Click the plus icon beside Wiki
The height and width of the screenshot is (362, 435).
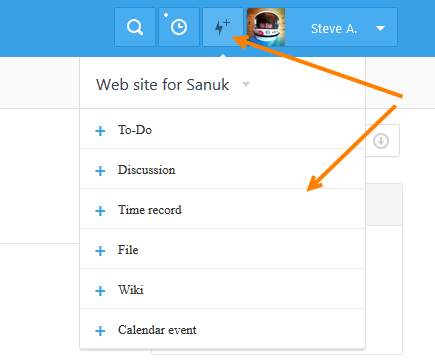coord(100,291)
